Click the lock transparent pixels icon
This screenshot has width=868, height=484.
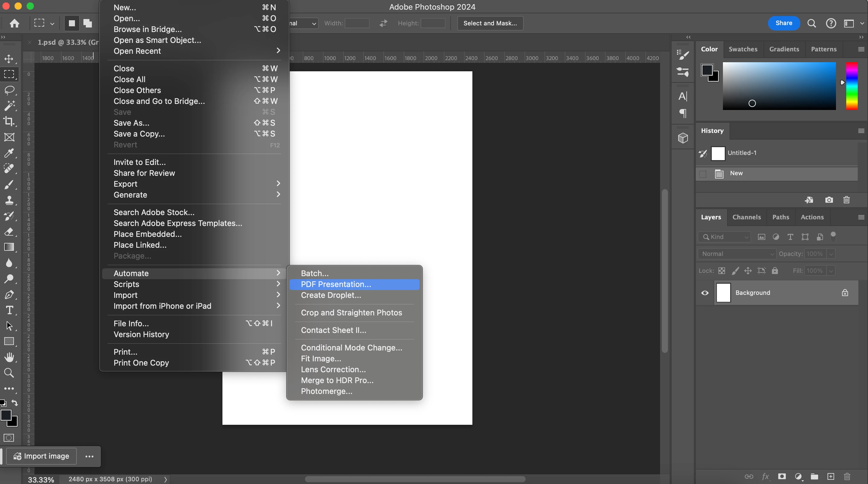722,271
